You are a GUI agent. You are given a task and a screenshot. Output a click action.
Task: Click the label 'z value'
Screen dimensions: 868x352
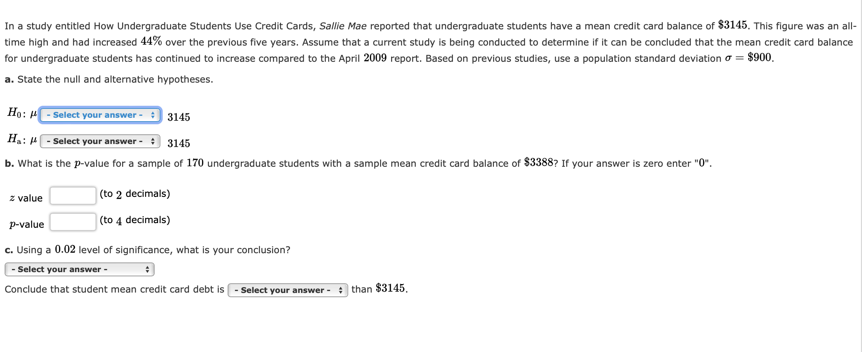click(26, 198)
